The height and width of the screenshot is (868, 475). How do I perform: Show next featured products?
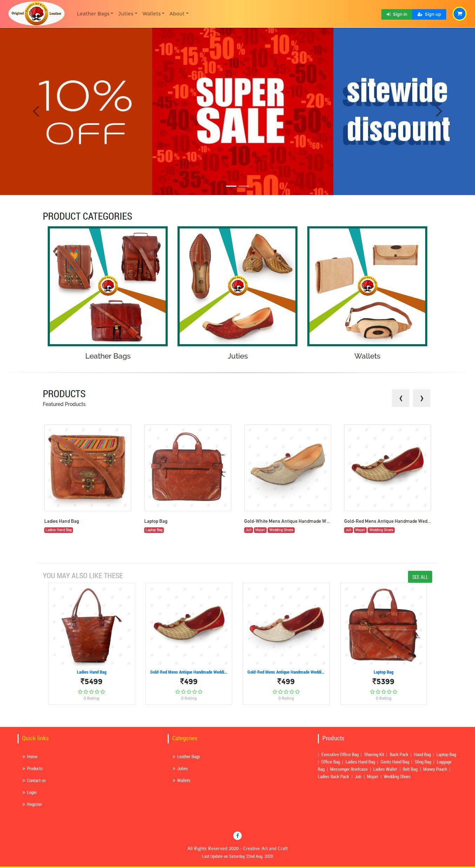pyautogui.click(x=422, y=398)
